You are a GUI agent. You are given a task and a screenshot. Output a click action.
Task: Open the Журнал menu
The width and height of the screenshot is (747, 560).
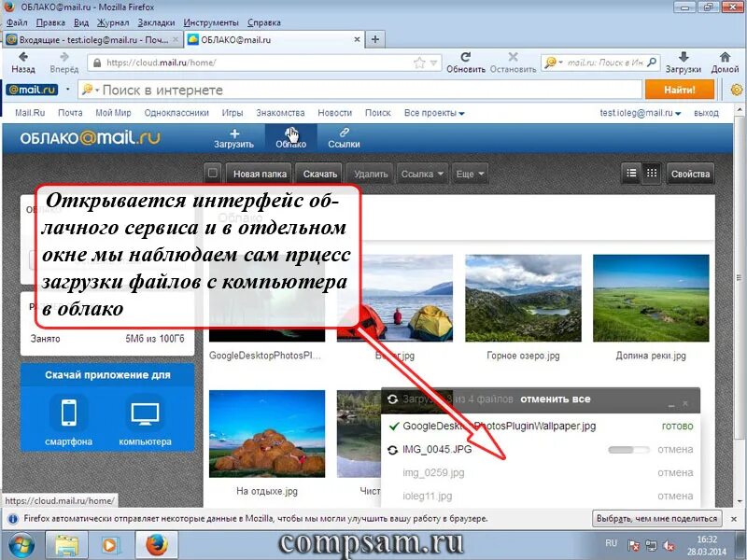113,22
